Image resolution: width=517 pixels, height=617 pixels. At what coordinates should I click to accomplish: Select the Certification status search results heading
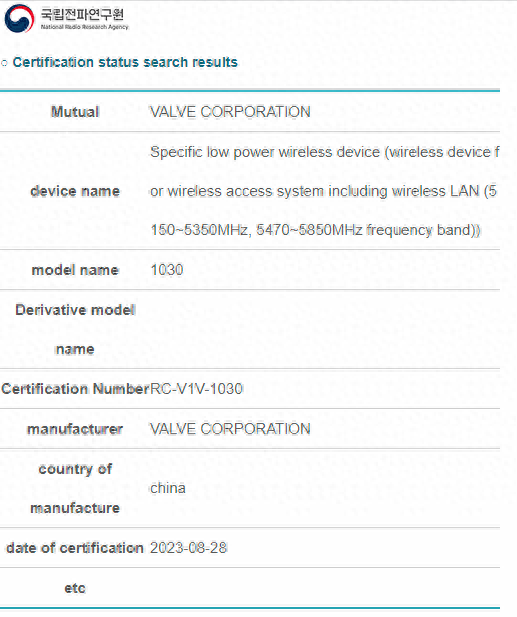tap(125, 62)
